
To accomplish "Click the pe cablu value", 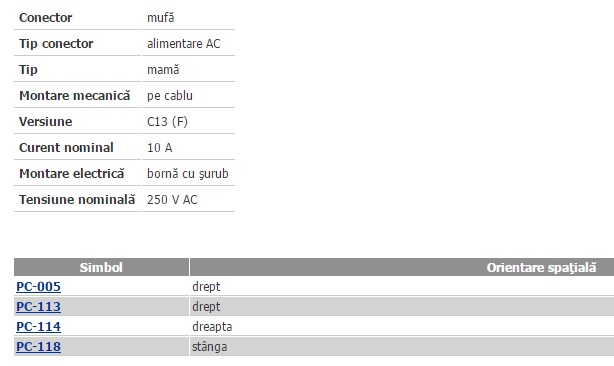I will 170,96.
